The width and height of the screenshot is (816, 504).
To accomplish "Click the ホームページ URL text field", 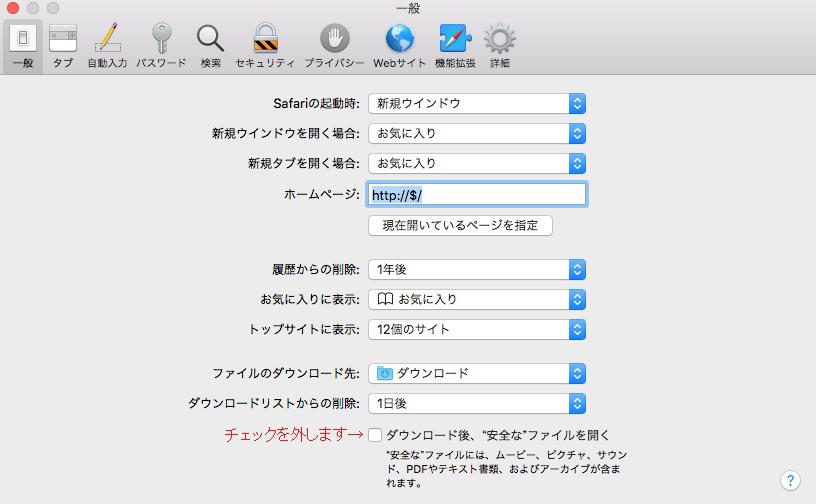I will (x=477, y=195).
